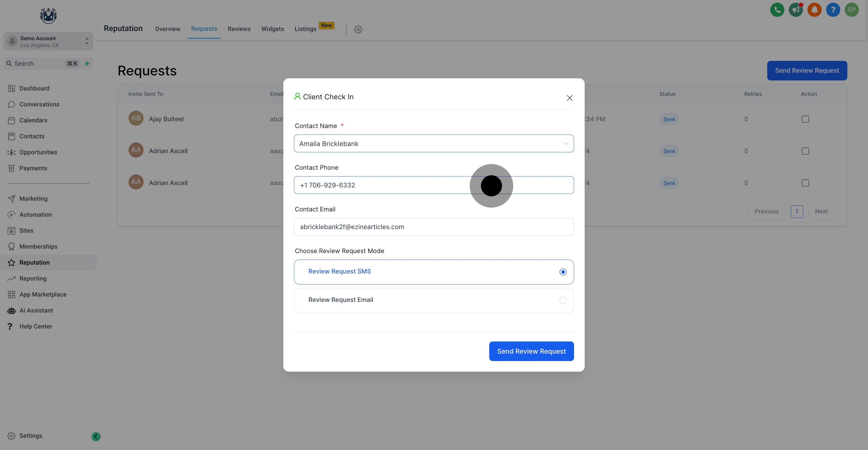Open the GP user avatar menu
The height and width of the screenshot is (450, 868).
tap(851, 10)
